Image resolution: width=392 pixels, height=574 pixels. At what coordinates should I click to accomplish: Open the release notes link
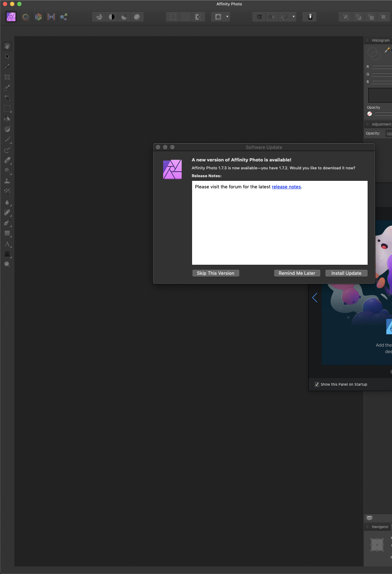[x=286, y=187]
